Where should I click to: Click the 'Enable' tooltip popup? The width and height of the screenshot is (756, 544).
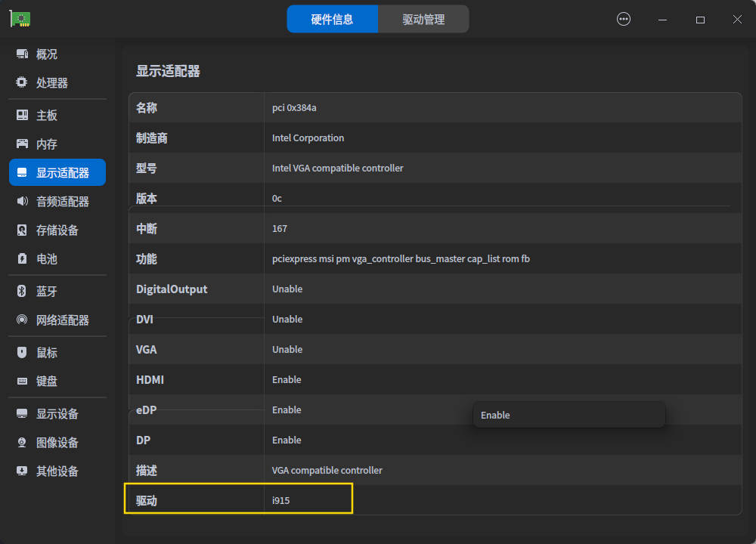pyautogui.click(x=569, y=415)
